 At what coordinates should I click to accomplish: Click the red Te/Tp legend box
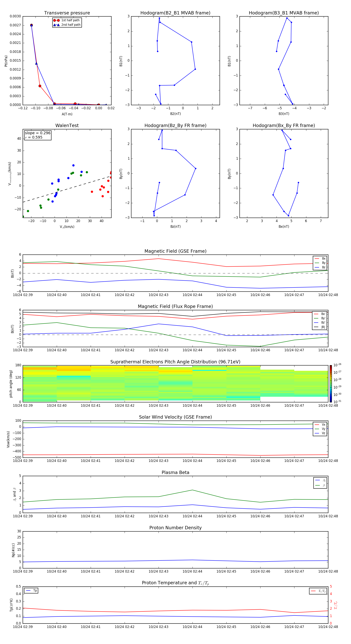click(x=318, y=591)
